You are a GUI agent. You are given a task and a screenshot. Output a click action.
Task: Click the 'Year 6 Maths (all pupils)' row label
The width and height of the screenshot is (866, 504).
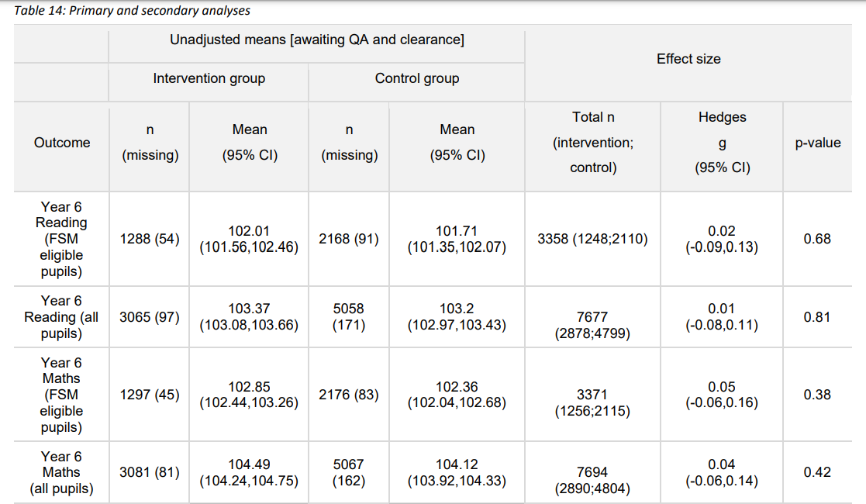(62, 472)
